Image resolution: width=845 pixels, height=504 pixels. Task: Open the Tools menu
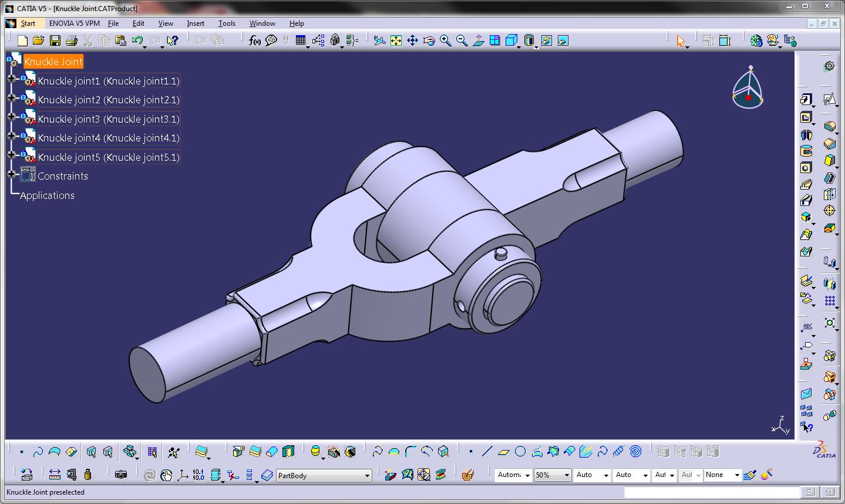click(x=227, y=23)
